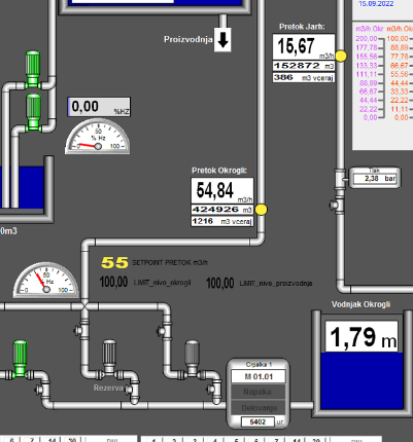Open the Hz gauge above the pump manifold
This screenshot has height=442, width=413.
pos(46,280)
